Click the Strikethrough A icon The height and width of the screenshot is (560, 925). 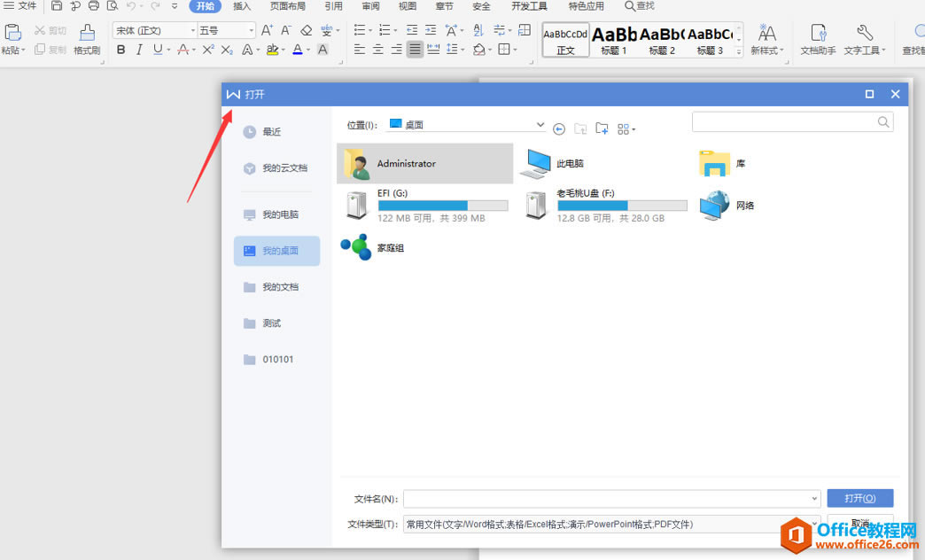pos(183,50)
